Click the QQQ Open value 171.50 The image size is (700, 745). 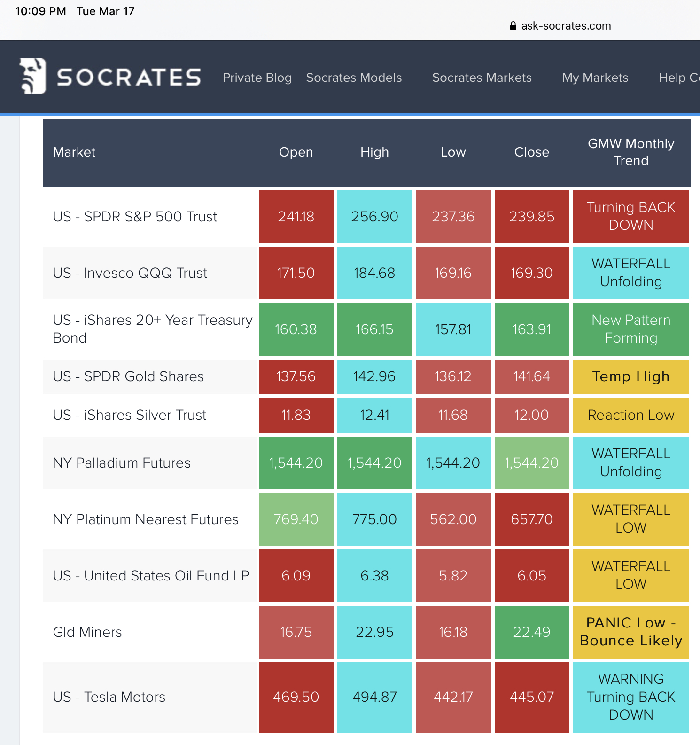click(x=296, y=273)
